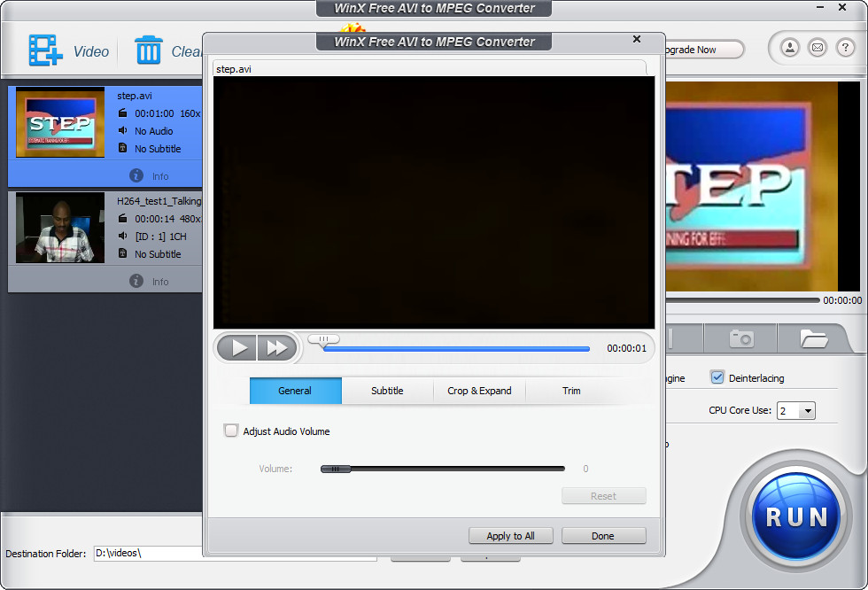
Task: Click the clapperboard duration icon for step.avi
Action: pos(122,113)
